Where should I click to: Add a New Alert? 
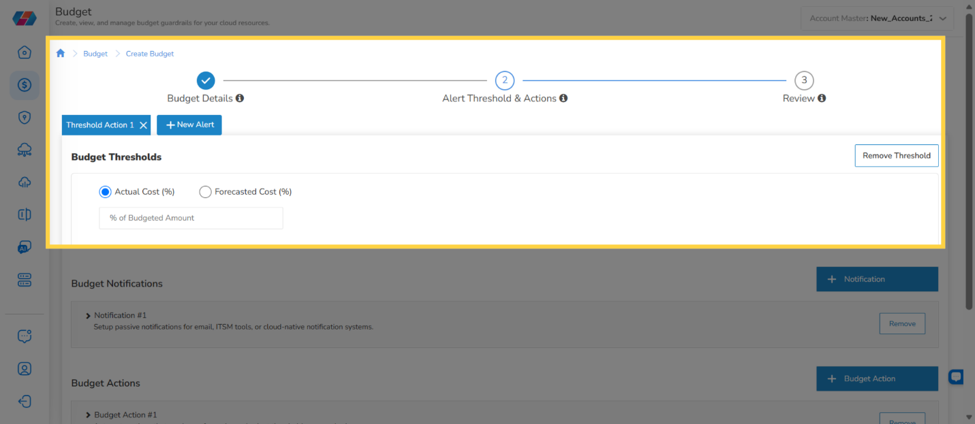tap(190, 125)
